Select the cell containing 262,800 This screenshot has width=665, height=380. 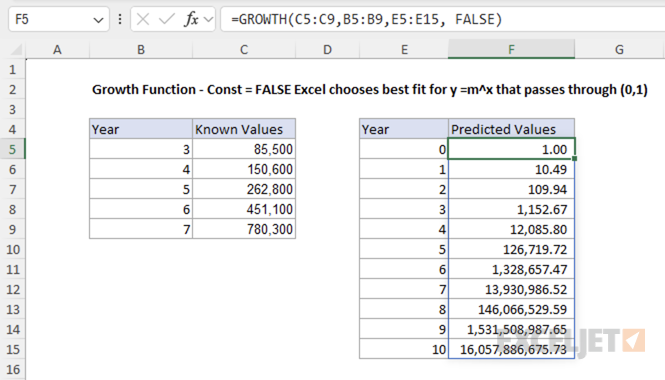[244, 189]
